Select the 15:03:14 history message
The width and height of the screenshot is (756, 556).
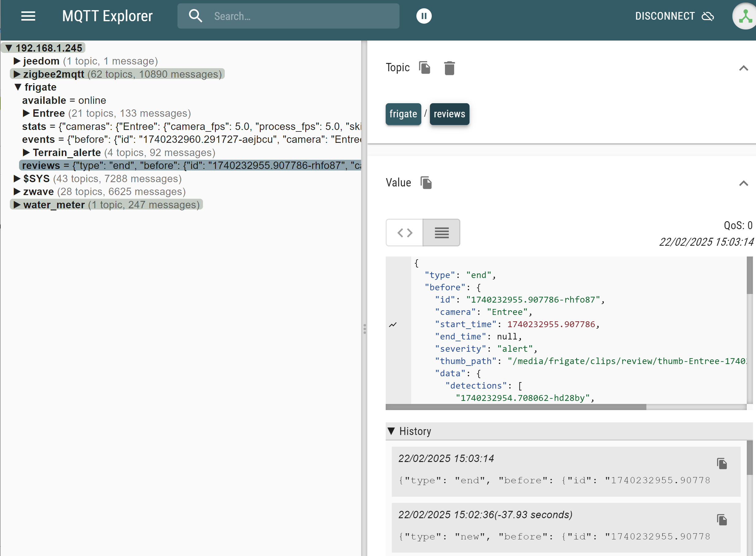[x=566, y=472]
